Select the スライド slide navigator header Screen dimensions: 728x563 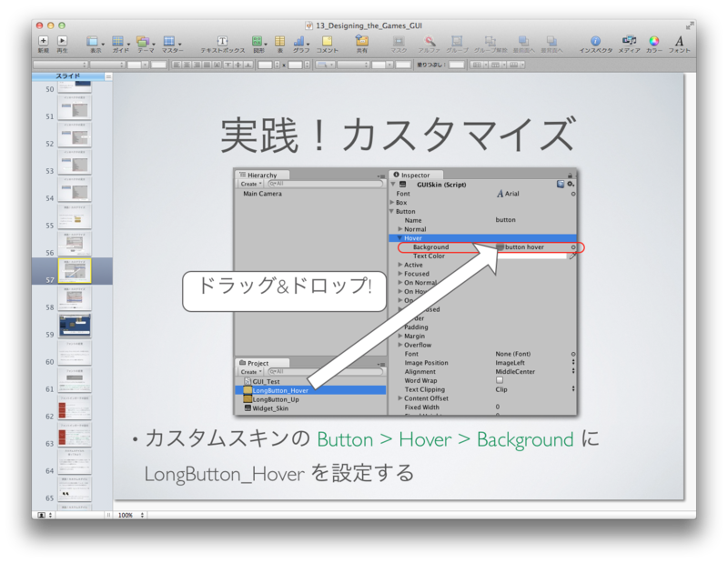(68, 76)
